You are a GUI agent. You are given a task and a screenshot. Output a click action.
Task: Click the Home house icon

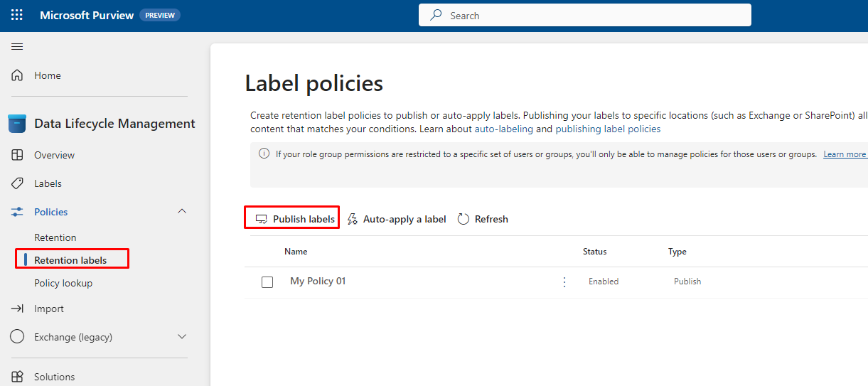(x=18, y=75)
